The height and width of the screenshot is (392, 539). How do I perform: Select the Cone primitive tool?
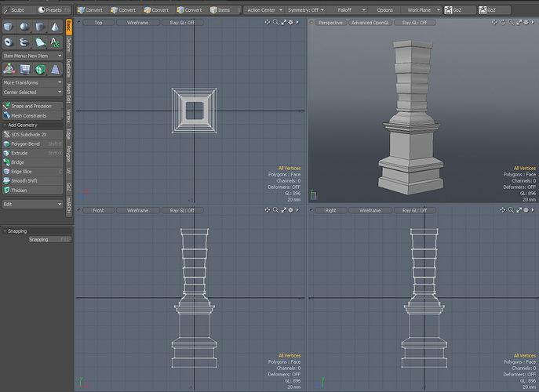[x=55, y=27]
